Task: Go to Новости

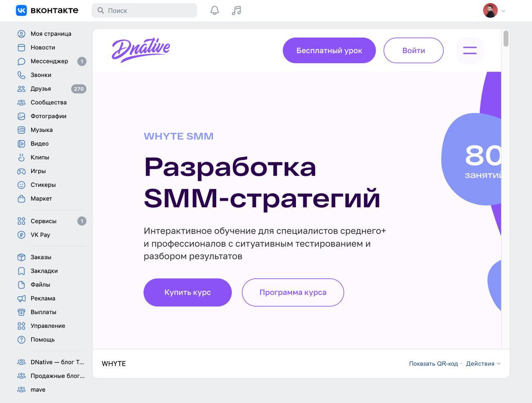Action: pyautogui.click(x=42, y=47)
